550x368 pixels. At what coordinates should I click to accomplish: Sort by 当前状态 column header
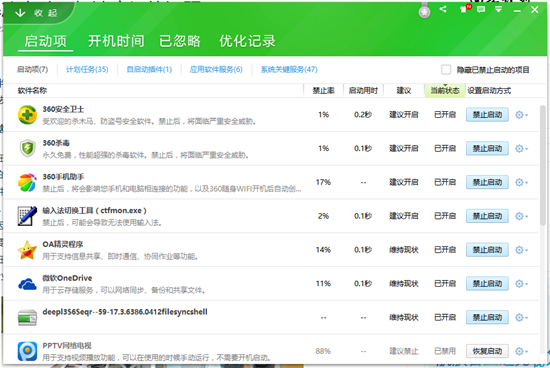445,91
